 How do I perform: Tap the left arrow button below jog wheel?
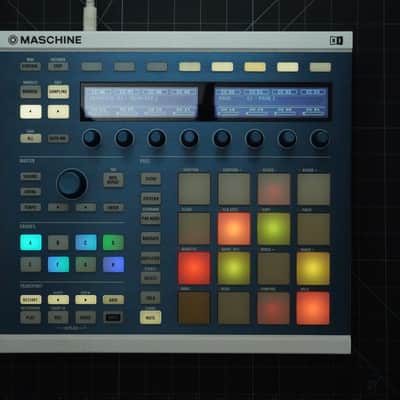click(58, 207)
